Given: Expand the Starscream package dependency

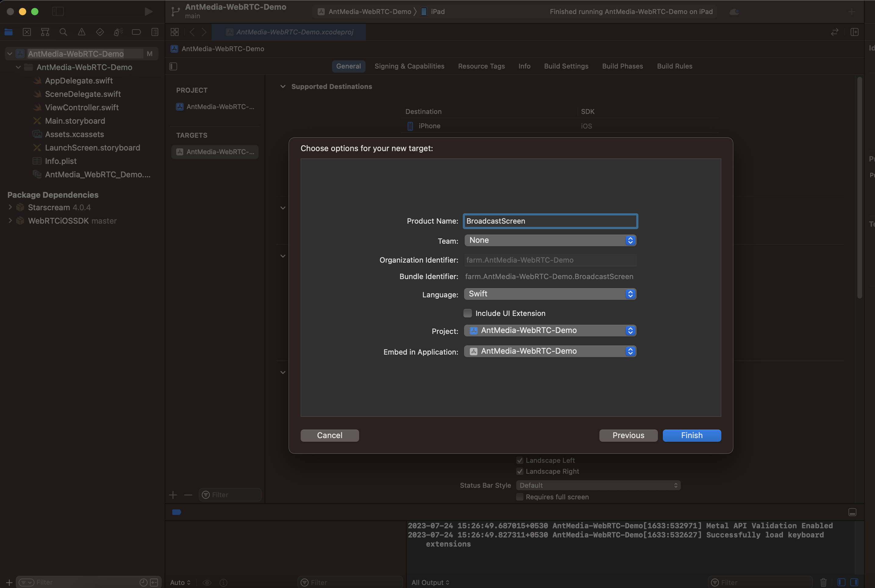Looking at the screenshot, I should coord(10,207).
